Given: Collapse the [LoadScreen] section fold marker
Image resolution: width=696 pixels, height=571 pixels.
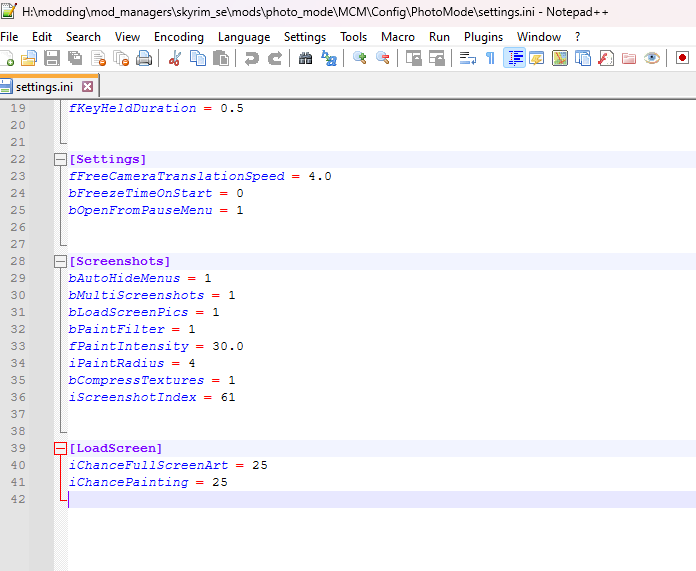Looking at the screenshot, I should tap(60, 448).
